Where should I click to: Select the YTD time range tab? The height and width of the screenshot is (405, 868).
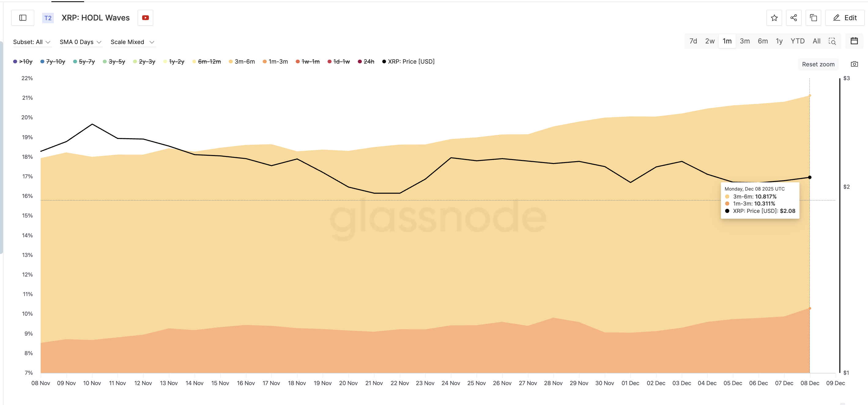pyautogui.click(x=797, y=41)
